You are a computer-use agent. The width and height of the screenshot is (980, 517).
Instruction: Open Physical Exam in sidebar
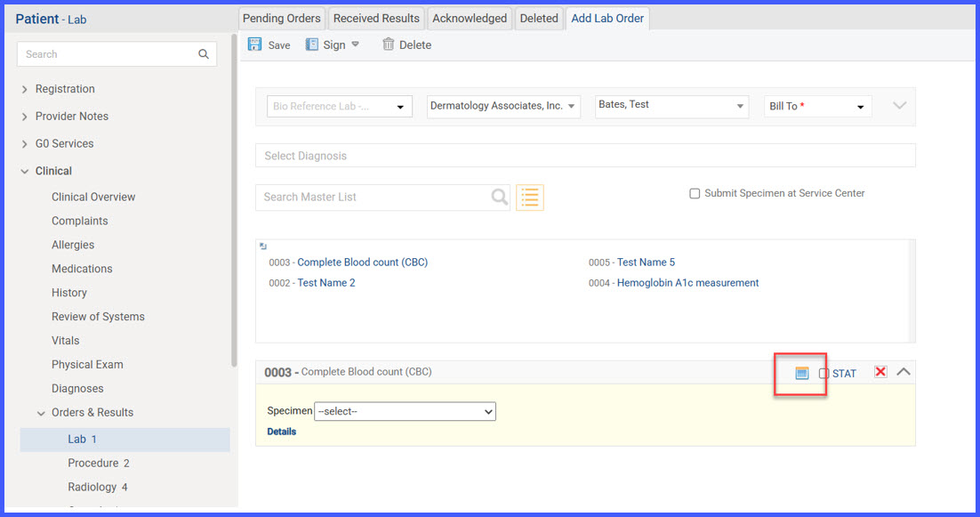pyautogui.click(x=87, y=365)
